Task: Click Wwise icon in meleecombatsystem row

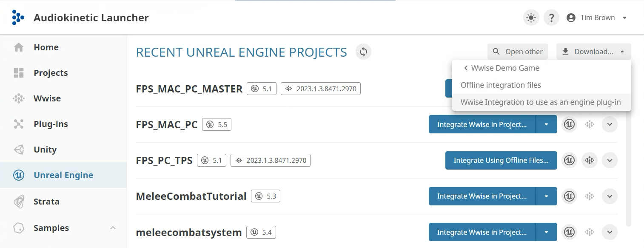Action: point(589,232)
